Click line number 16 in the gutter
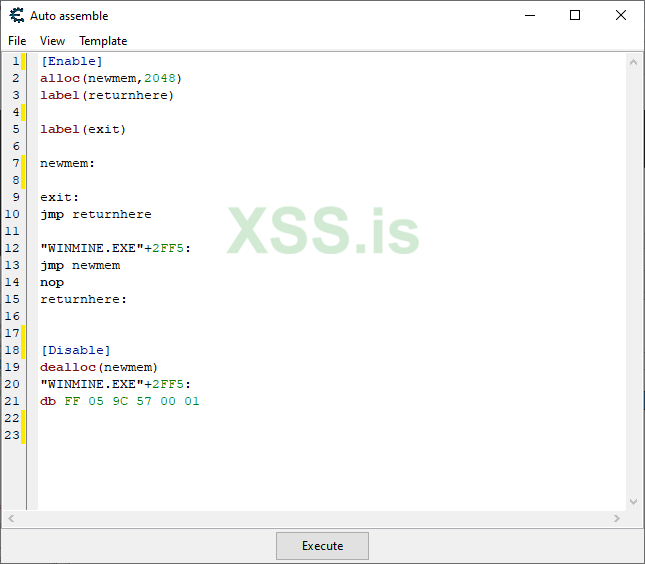The width and height of the screenshot is (645, 564). point(12,316)
